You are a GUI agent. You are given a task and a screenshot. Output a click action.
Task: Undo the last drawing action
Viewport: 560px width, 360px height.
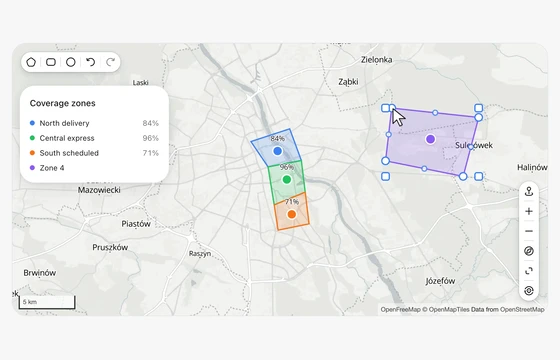click(x=91, y=62)
